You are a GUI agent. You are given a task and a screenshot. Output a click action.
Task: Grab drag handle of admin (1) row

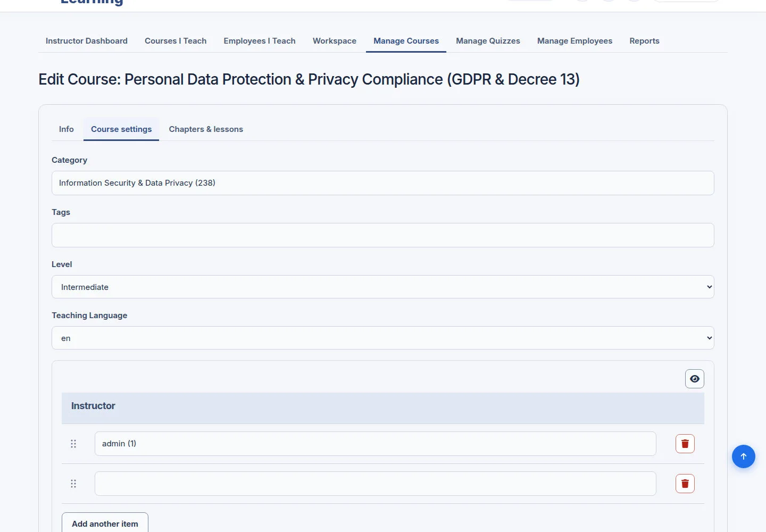[x=73, y=444]
